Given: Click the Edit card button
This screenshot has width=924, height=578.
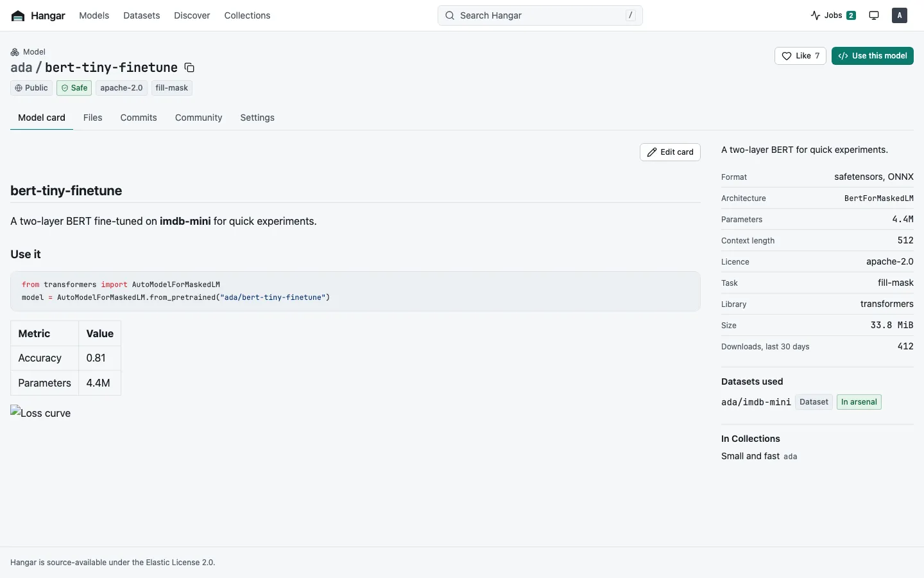Looking at the screenshot, I should 670,152.
